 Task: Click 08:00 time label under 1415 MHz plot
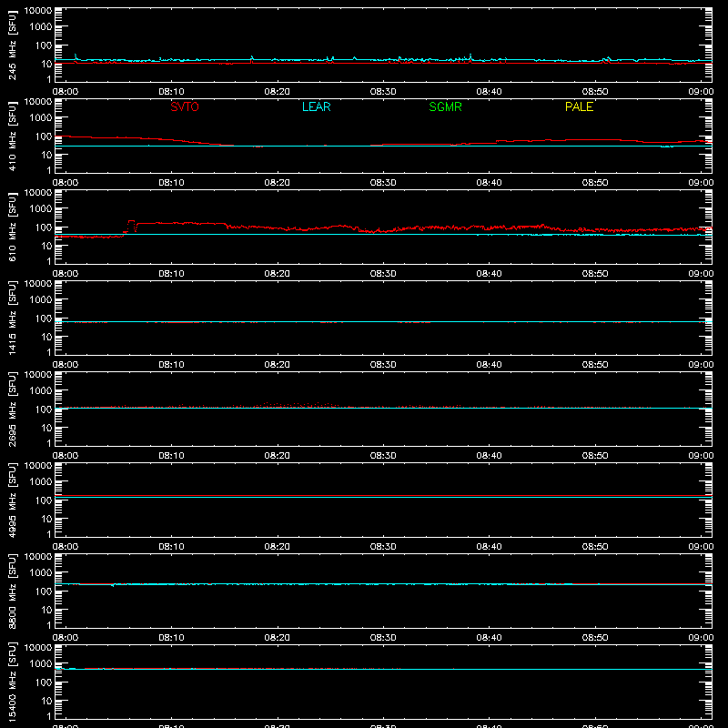tap(66, 365)
